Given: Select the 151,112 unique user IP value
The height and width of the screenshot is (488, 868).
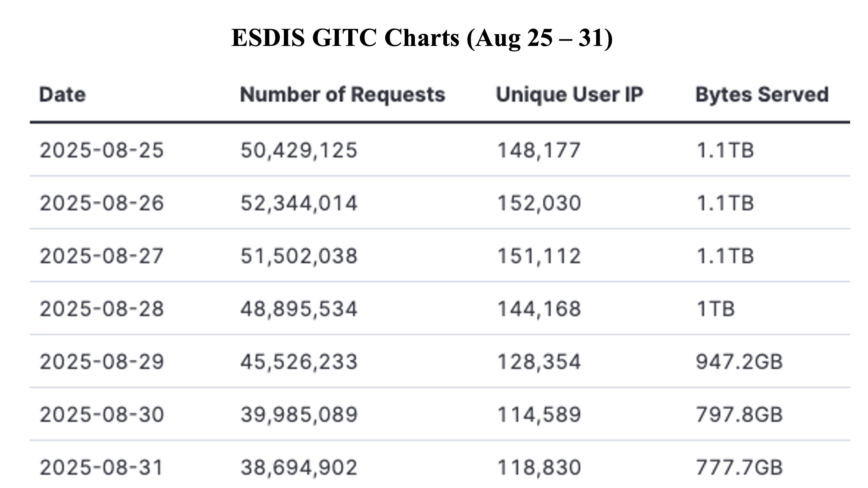Looking at the screenshot, I should click(x=539, y=256).
